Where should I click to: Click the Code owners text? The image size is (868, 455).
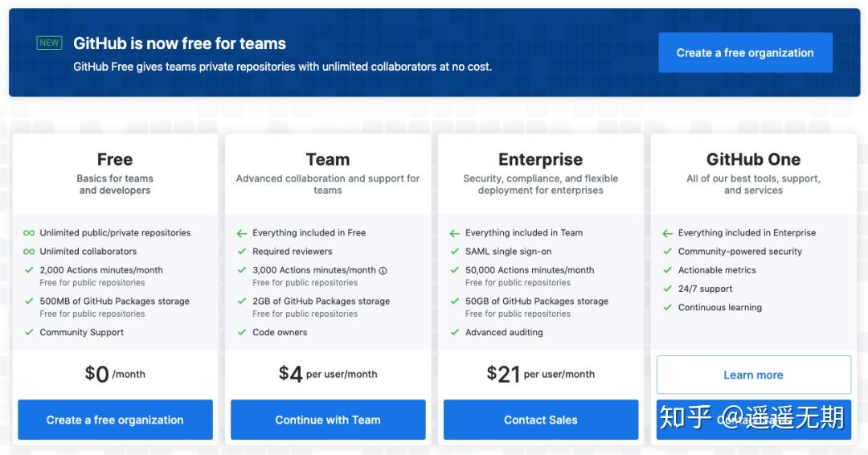coord(280,332)
